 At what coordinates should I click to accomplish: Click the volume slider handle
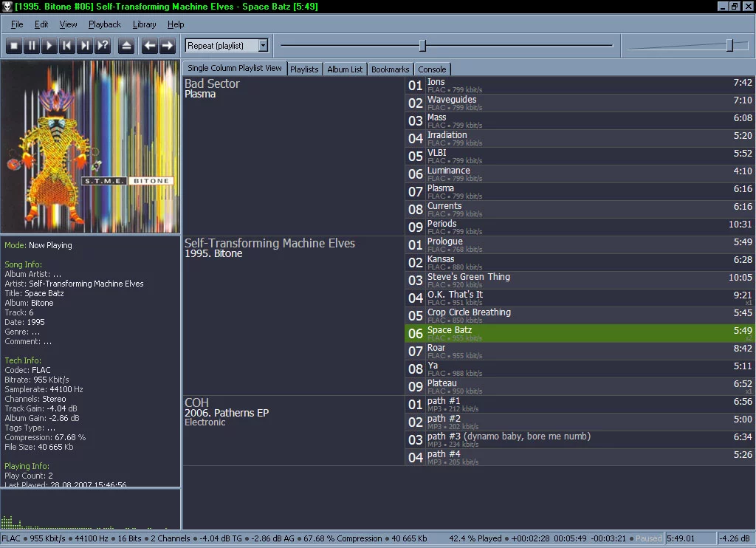tap(729, 46)
